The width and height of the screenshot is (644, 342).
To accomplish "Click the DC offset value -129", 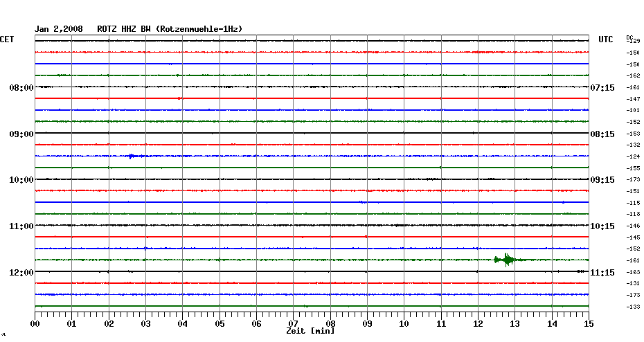I will click(x=634, y=41).
